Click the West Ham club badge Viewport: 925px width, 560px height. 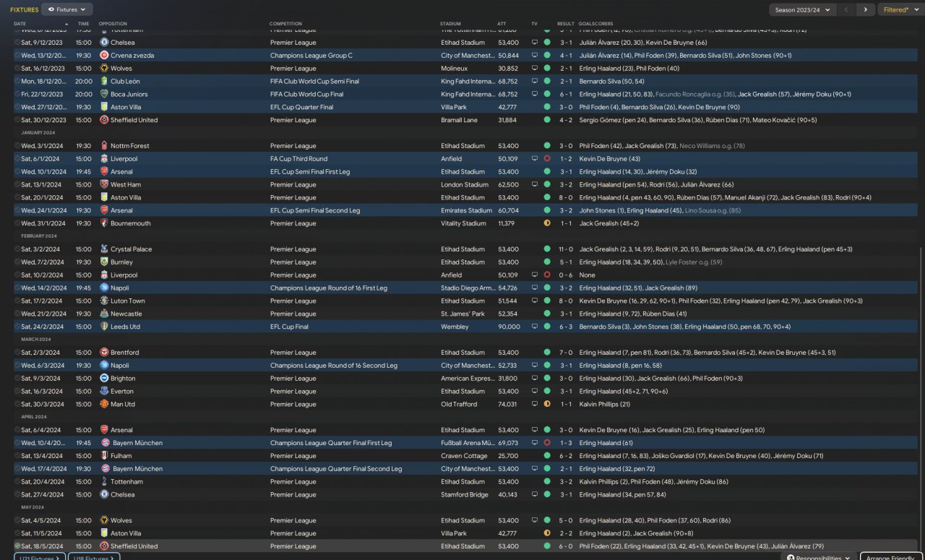(x=104, y=185)
